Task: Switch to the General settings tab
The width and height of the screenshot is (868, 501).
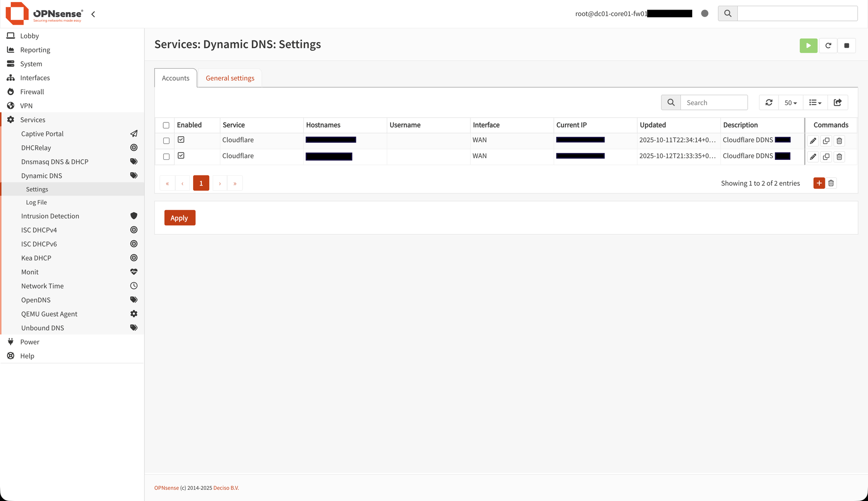Action: (x=230, y=78)
